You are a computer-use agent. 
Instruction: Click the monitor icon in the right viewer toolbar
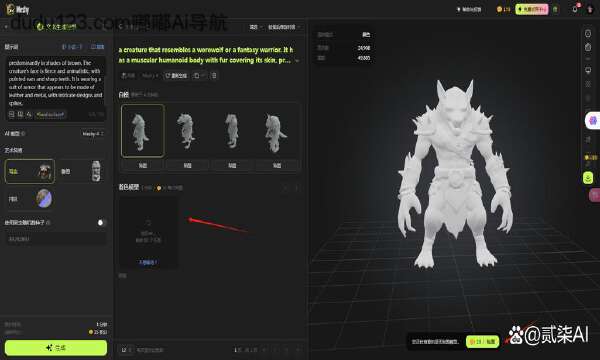[588, 70]
